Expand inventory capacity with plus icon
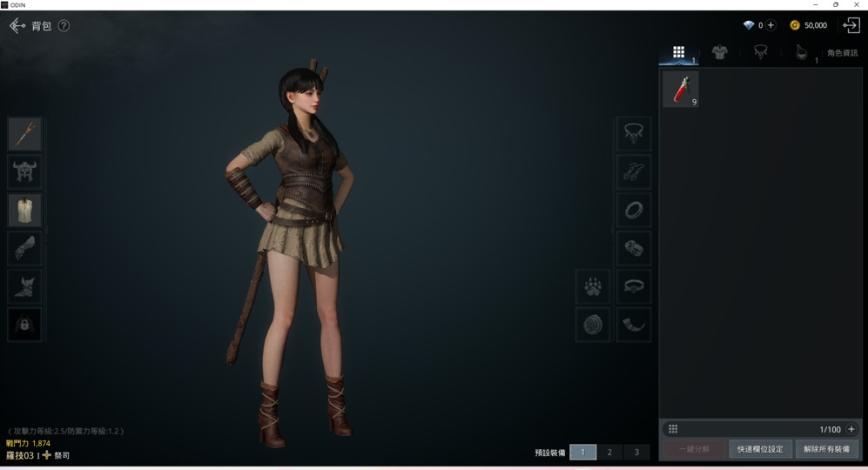Image resolution: width=868 pixels, height=470 pixels. [851, 429]
